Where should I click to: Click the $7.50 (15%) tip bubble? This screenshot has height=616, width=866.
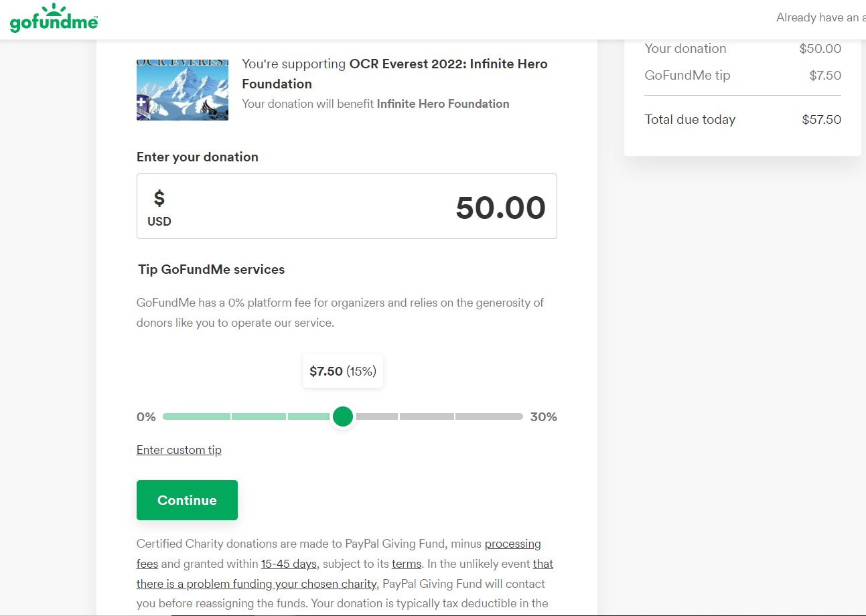(x=342, y=370)
